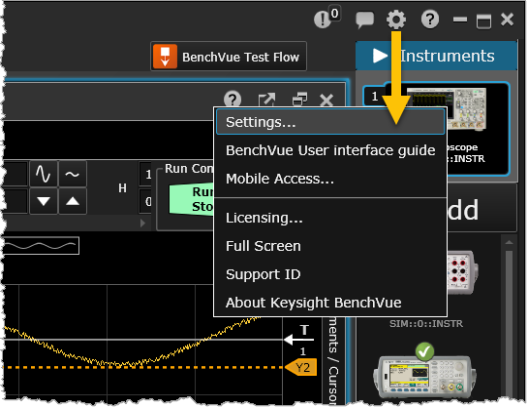This screenshot has height=408, width=528.
Task: Open Licensing... menu entry
Action: pyautogui.click(x=330, y=218)
